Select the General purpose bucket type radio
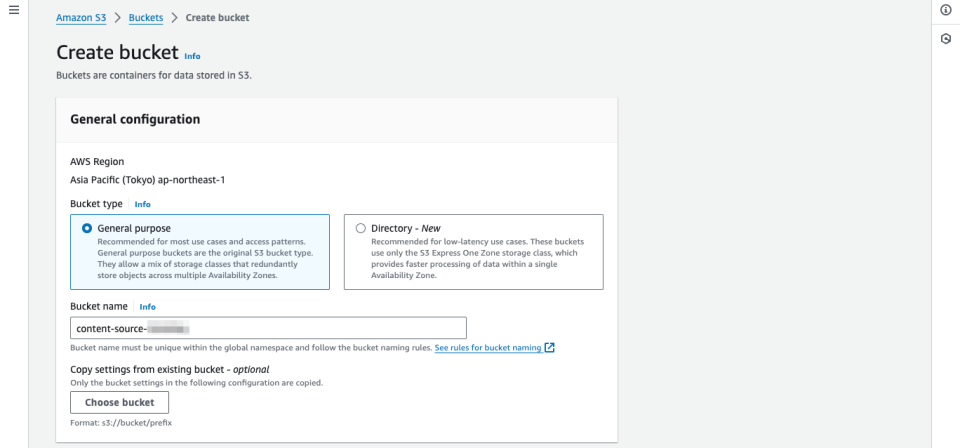The width and height of the screenshot is (960, 448). click(x=87, y=228)
